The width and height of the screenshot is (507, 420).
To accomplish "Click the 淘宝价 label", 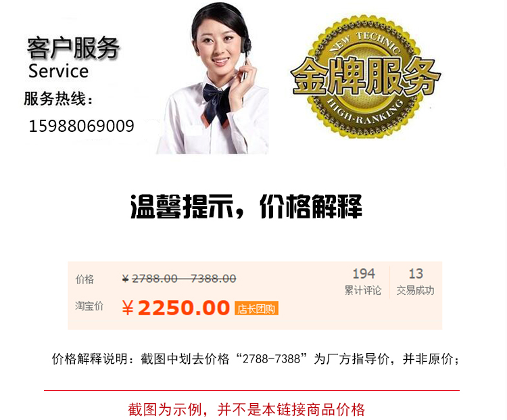I will (x=89, y=306).
